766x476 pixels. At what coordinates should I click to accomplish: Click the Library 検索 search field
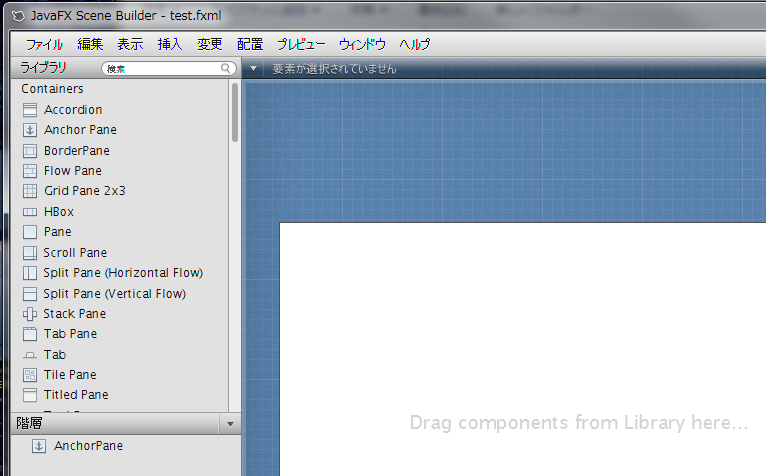coord(169,69)
